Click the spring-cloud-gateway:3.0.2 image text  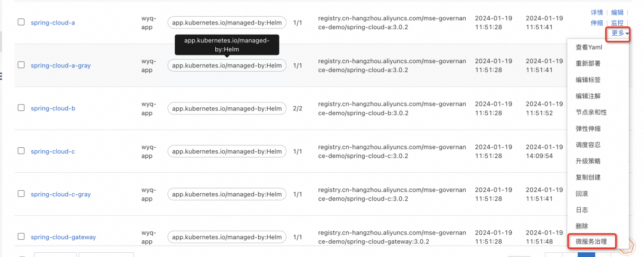(392, 237)
